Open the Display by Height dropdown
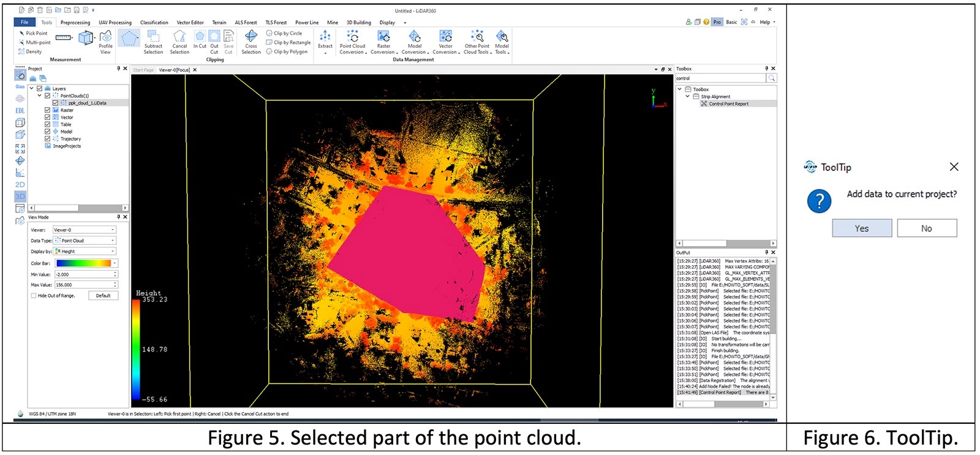Viewport: 980px width, 455px height. [85, 252]
